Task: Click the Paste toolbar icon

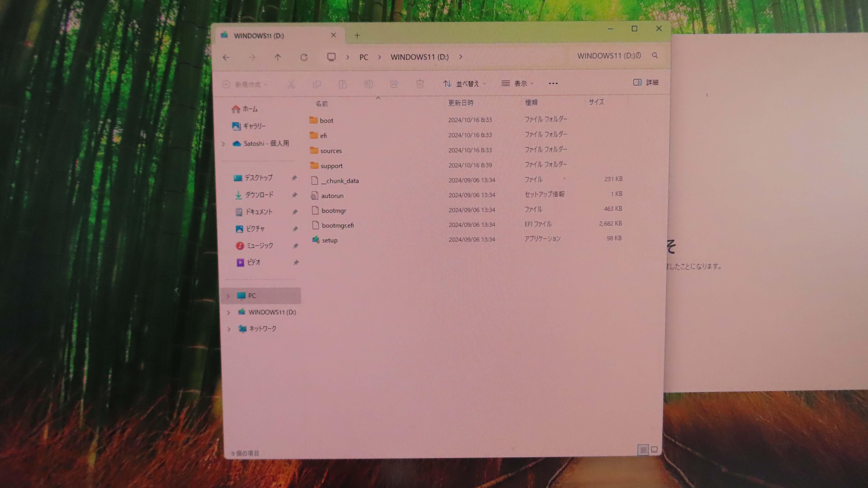Action: pyautogui.click(x=343, y=84)
